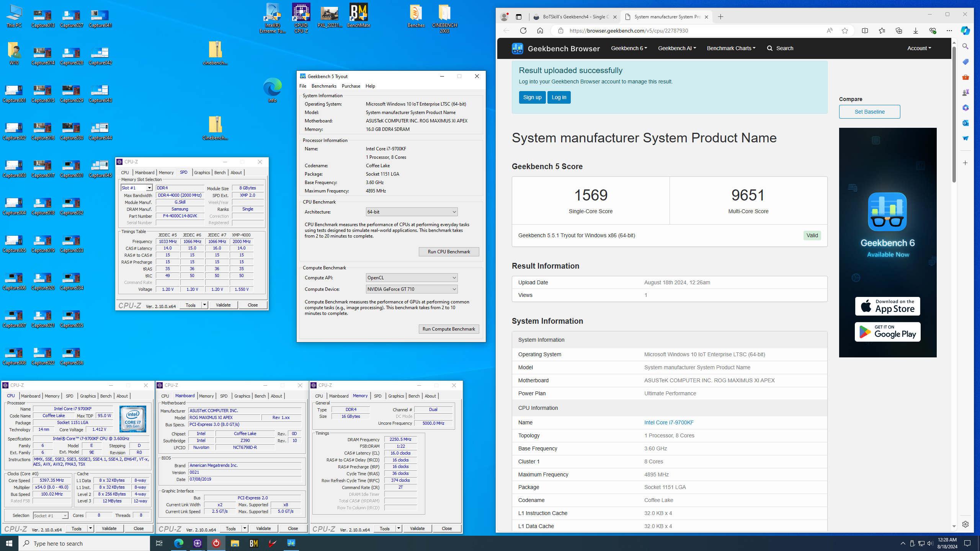Open the read aloud icon in address bar

(x=829, y=31)
